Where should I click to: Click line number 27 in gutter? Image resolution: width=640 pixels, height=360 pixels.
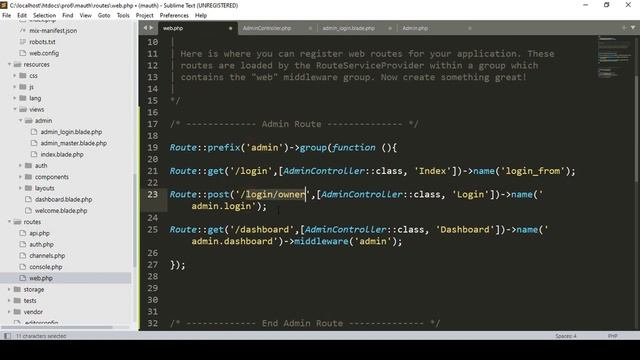pos(153,264)
